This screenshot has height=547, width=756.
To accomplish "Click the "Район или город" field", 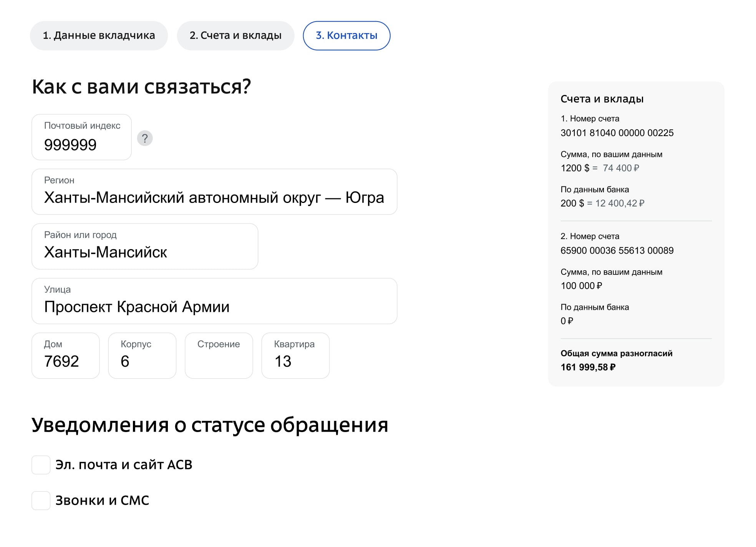I will pos(144,246).
